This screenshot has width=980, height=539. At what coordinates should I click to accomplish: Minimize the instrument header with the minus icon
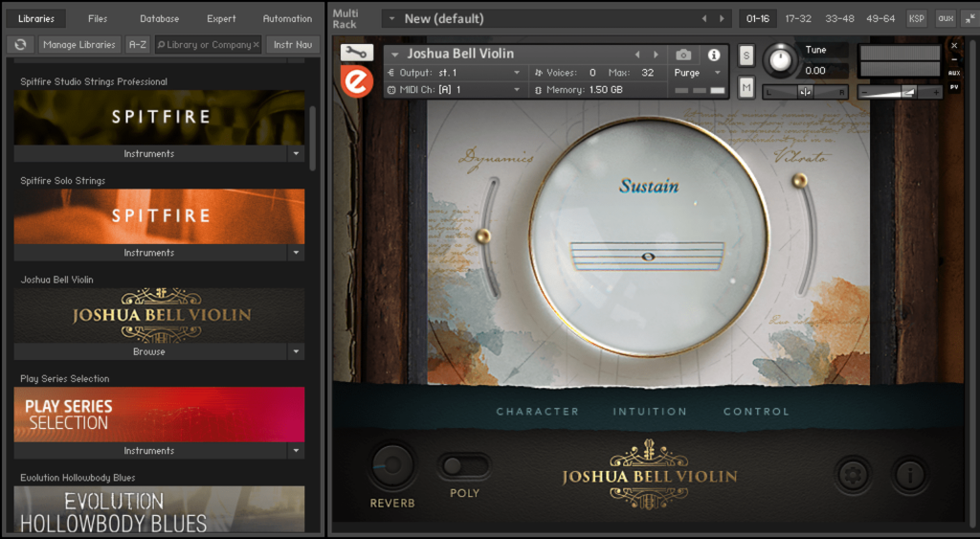tap(954, 59)
